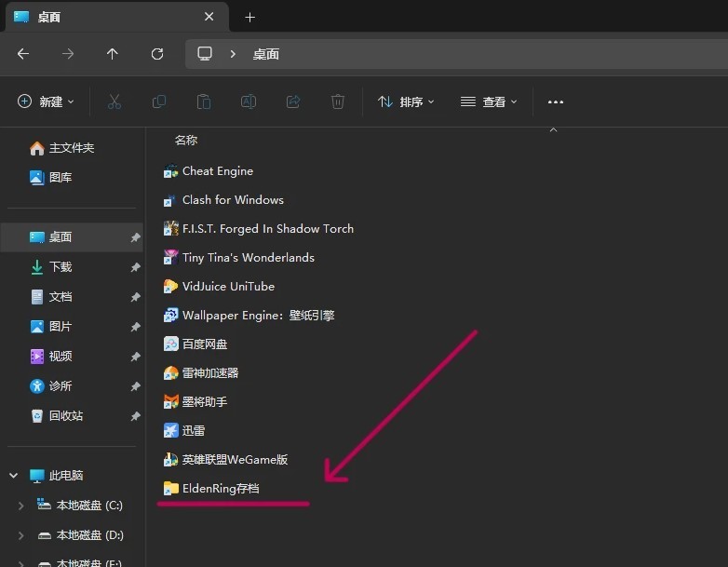Click the Share icon in toolbar
Screen dimensions: 728x567
[x=293, y=101]
